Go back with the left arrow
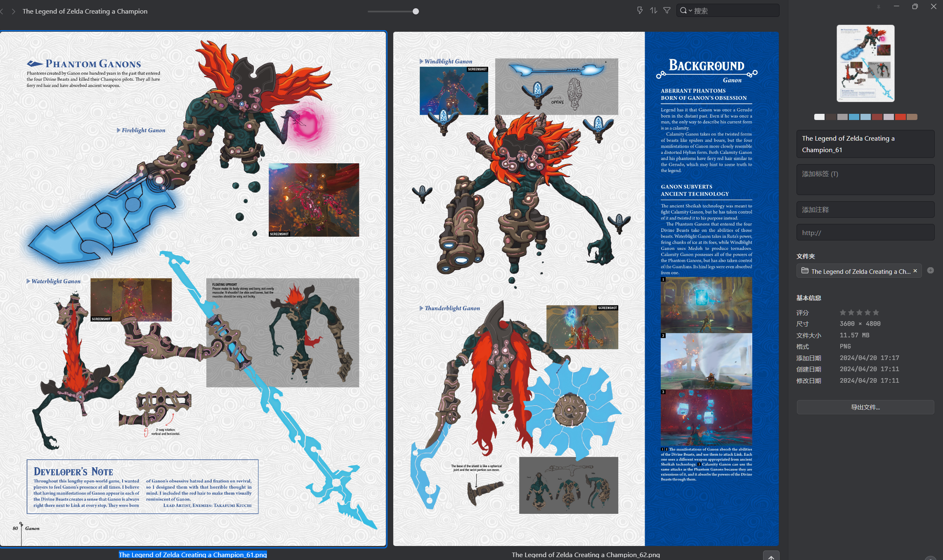Screen dimensions: 943x560 [2, 12]
